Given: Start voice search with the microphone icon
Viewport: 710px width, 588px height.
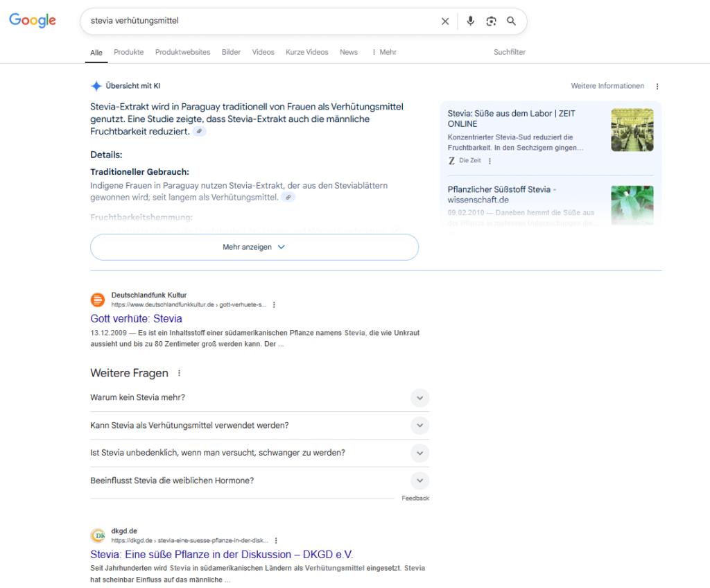Looking at the screenshot, I should pyautogui.click(x=471, y=21).
